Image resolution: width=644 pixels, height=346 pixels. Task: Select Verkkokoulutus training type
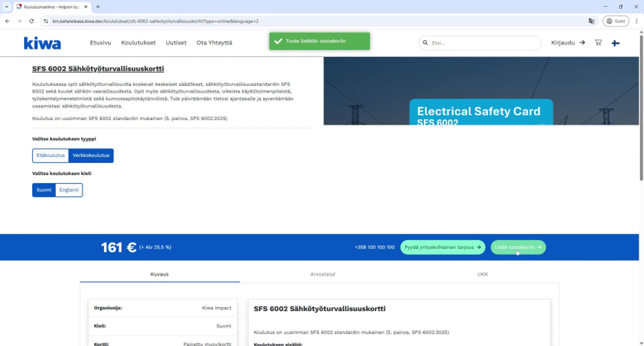click(x=91, y=156)
